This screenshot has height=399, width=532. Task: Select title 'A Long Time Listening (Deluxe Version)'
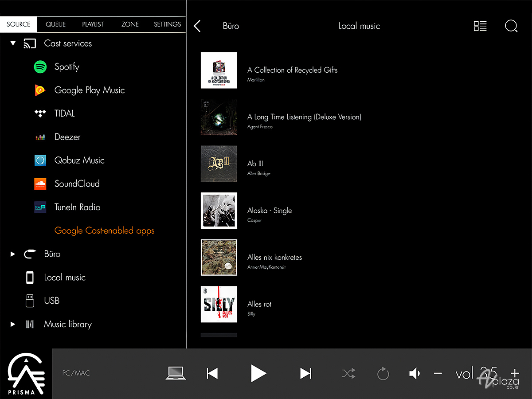304,117
